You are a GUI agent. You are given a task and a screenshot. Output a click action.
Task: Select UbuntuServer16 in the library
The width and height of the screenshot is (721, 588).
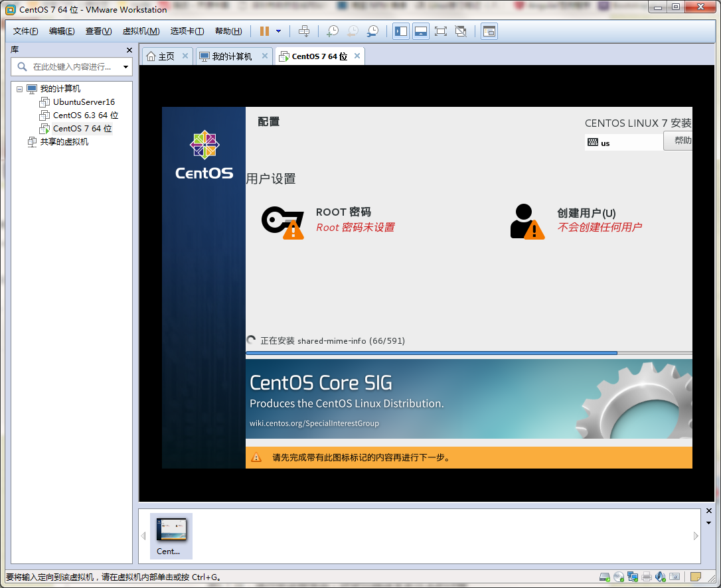coord(84,102)
